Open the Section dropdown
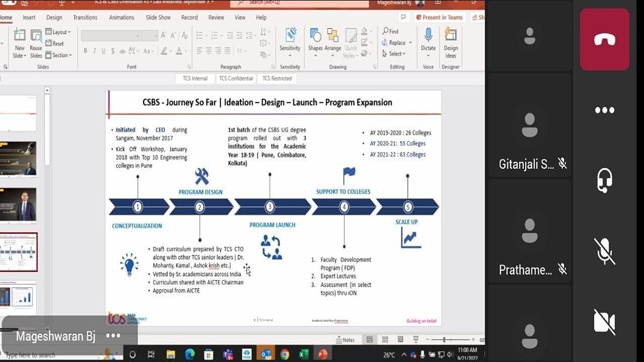The image size is (644, 362). click(x=59, y=55)
